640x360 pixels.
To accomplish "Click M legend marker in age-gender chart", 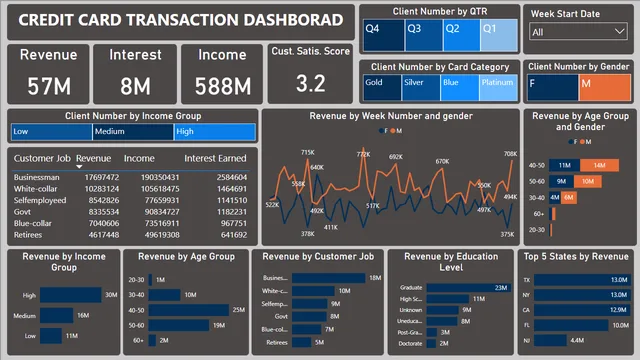I will tap(582, 142).
